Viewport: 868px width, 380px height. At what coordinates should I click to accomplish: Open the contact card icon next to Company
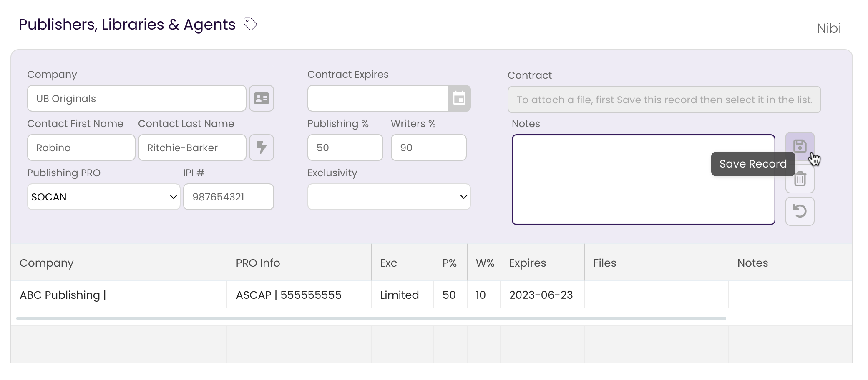pos(262,98)
